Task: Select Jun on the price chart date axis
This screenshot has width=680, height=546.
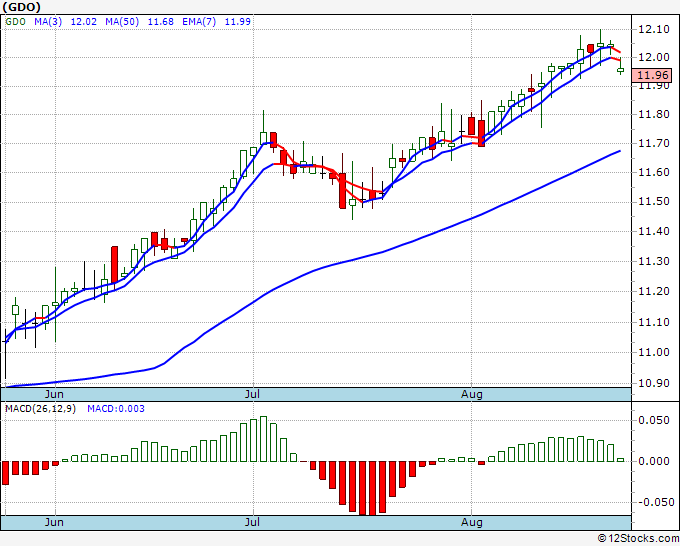Action: coord(54,394)
